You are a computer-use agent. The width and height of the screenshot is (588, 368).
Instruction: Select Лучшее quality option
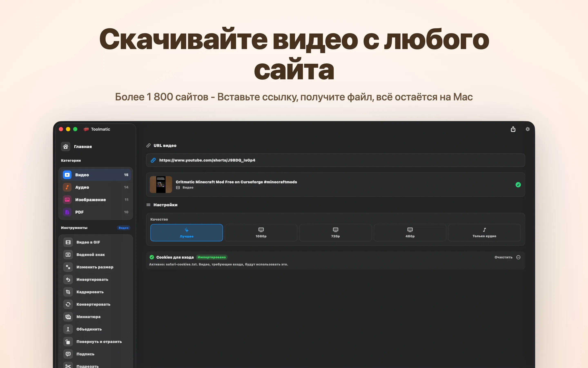coord(186,233)
